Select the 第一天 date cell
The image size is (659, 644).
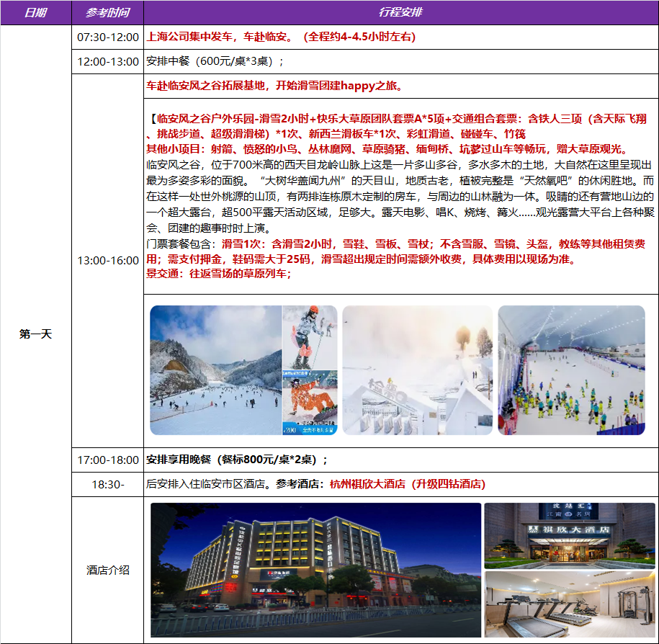pos(35,334)
